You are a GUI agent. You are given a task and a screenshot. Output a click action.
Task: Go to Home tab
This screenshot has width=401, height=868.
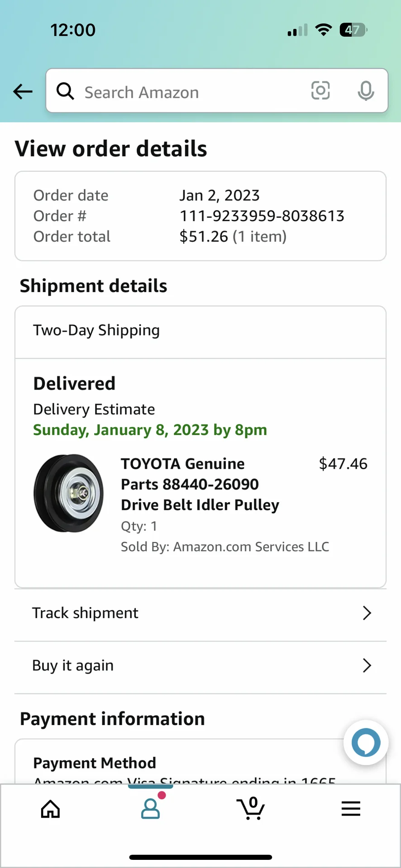click(50, 809)
